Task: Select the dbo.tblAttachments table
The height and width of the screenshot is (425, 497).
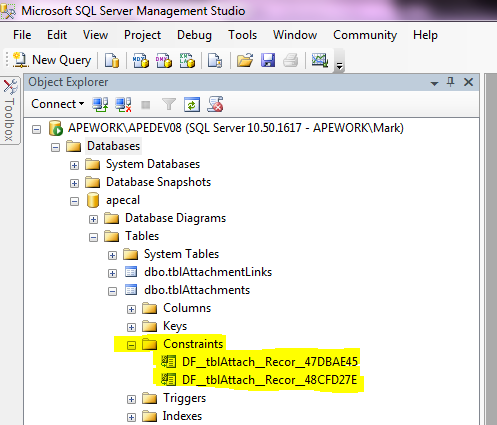Action: 197,290
